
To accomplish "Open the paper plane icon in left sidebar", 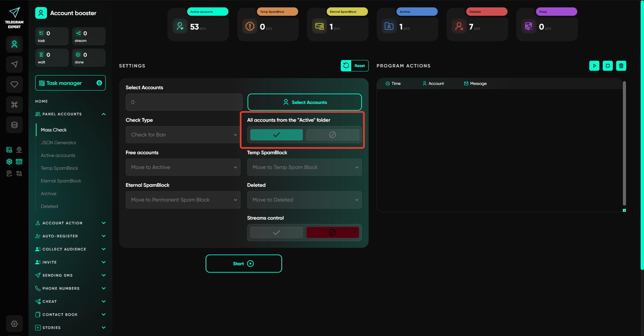I will [x=14, y=64].
